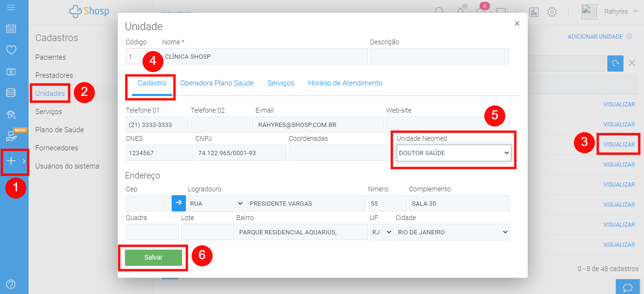Open the Logradouro type dropdown showing RUA

216,203
